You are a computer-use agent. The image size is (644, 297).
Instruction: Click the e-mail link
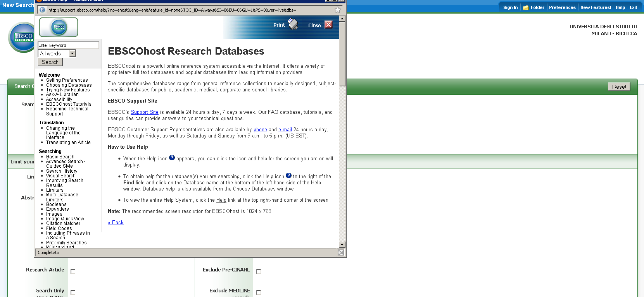point(285,130)
